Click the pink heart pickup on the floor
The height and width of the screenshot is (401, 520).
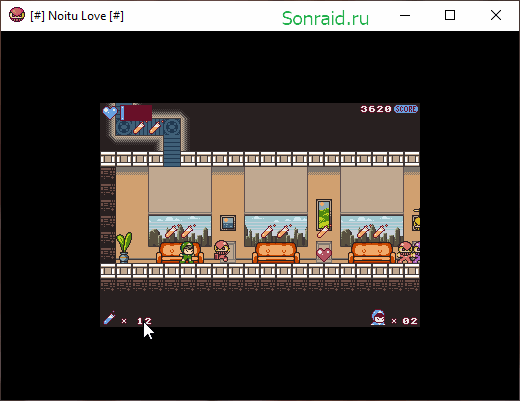324,255
